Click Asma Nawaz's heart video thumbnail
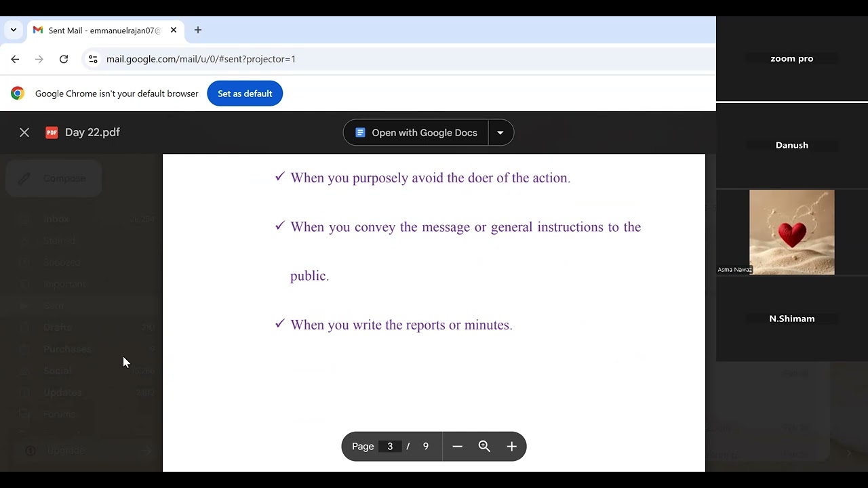 (x=792, y=232)
